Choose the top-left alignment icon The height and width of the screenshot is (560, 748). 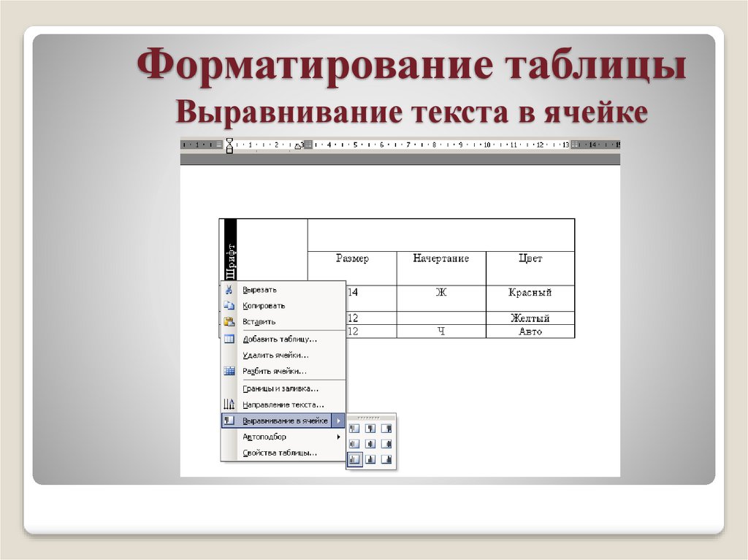pyautogui.click(x=354, y=428)
